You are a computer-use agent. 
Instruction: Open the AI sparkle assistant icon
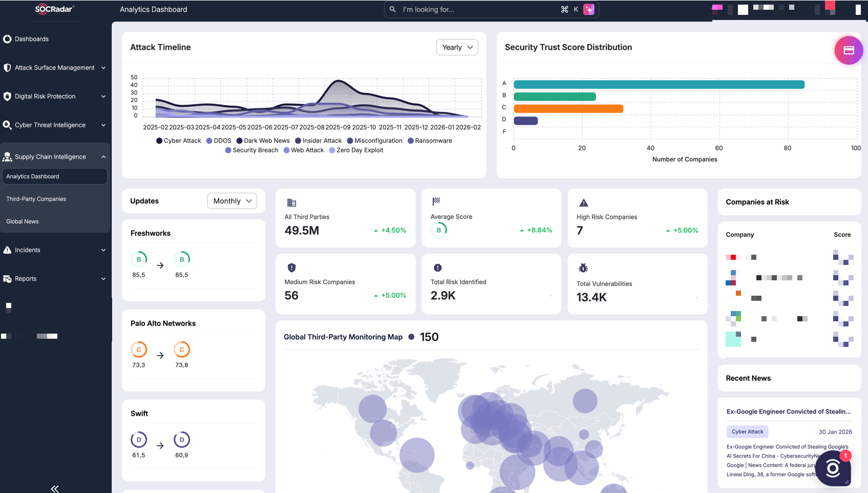click(589, 9)
